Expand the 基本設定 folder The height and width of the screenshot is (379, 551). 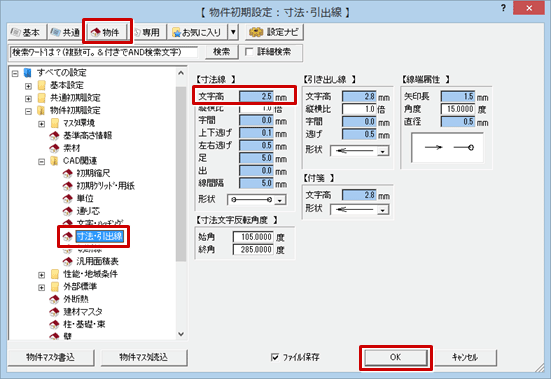(28, 86)
